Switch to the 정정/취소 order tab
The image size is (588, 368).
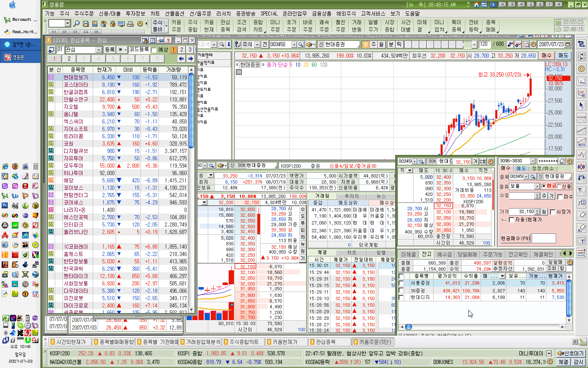(543, 168)
